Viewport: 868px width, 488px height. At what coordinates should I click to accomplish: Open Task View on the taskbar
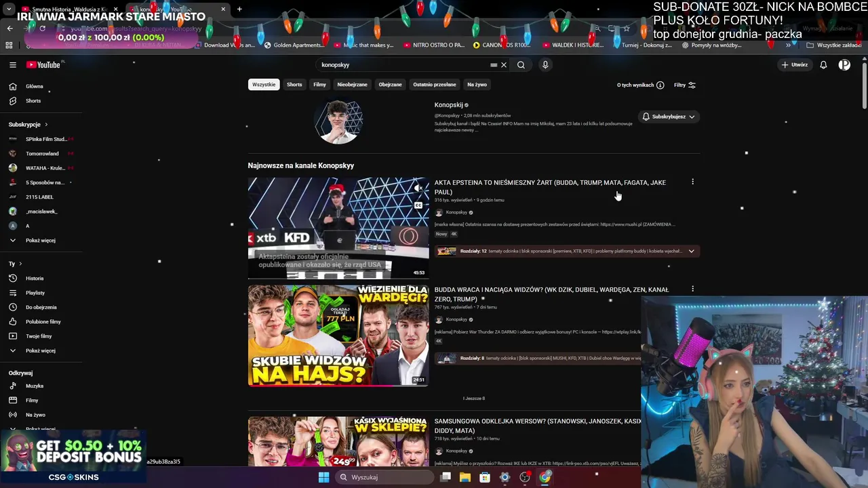446,477
